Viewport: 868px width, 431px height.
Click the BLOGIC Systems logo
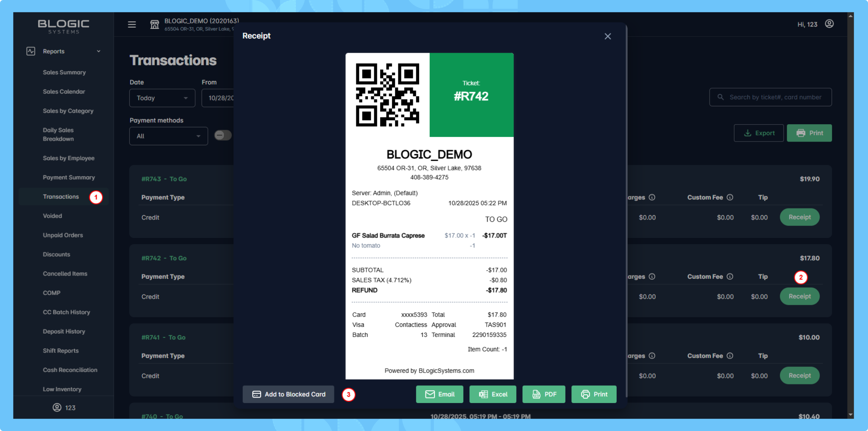(64, 26)
